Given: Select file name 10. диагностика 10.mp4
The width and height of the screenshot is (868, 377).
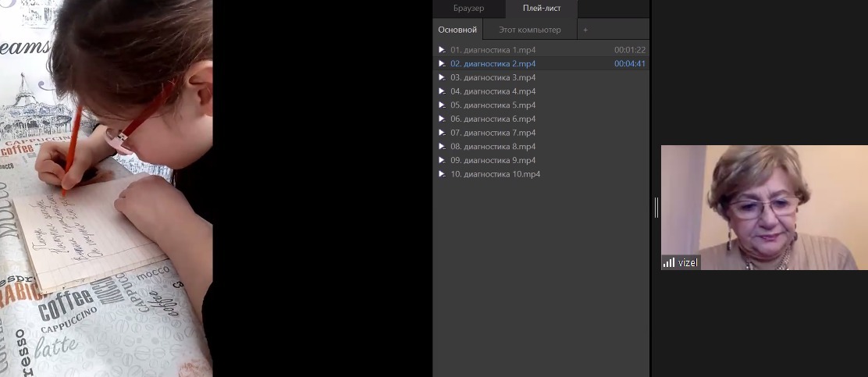Looking at the screenshot, I should point(495,174).
